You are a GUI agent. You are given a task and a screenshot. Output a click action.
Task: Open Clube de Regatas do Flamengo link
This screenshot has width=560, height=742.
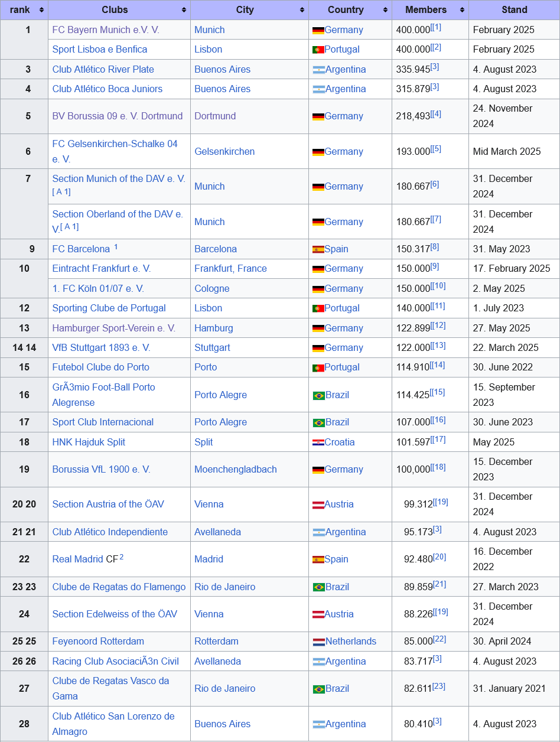[x=119, y=587]
